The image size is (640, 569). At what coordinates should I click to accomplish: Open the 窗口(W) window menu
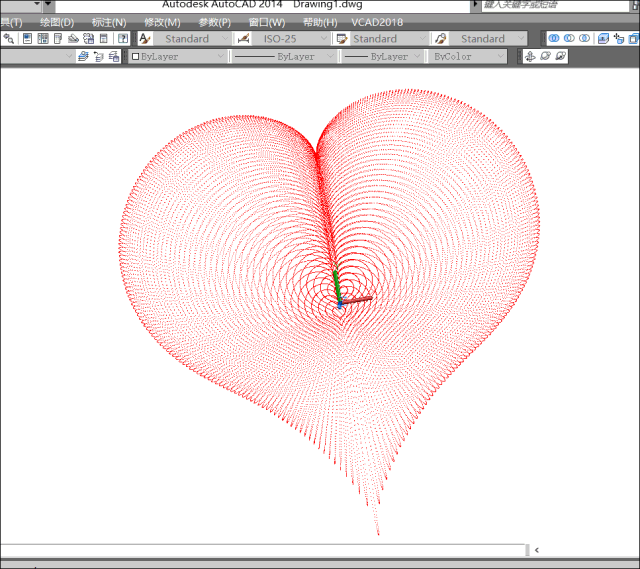[x=267, y=22]
